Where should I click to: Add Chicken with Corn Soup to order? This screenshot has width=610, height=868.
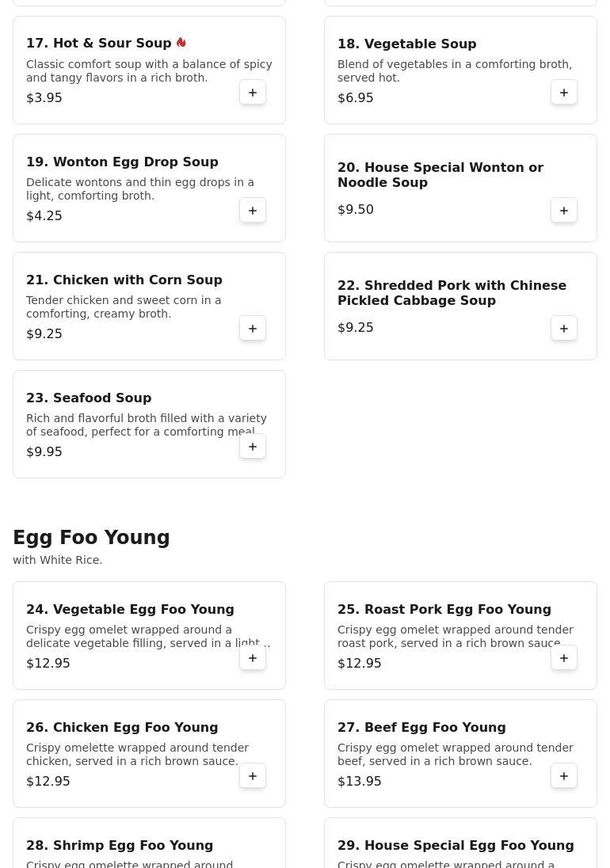[x=253, y=328]
